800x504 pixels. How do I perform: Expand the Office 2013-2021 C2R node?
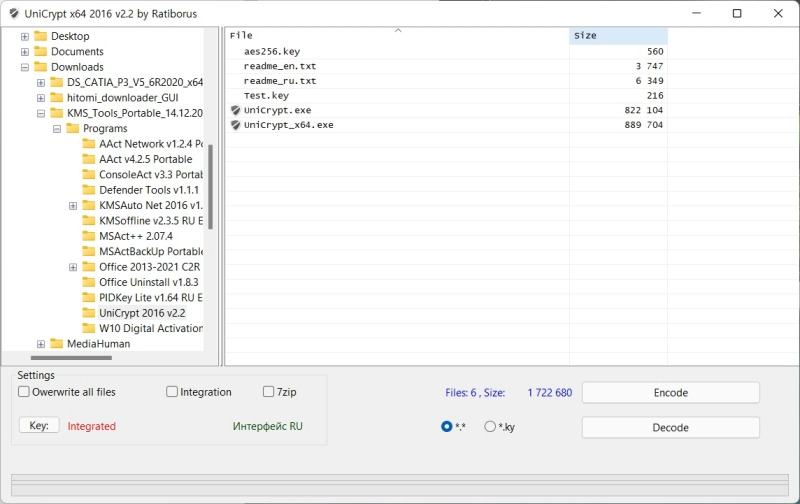pos(73,267)
